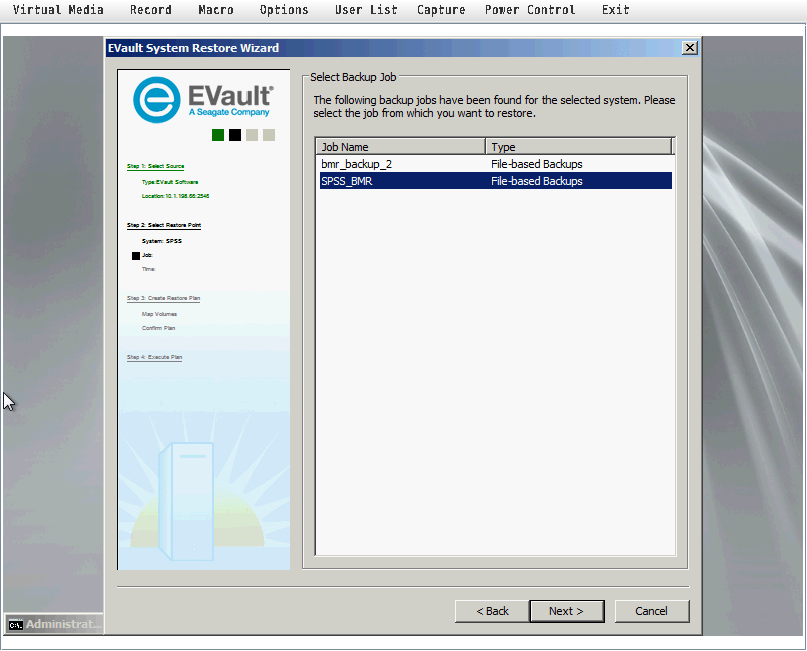Image resolution: width=807 pixels, height=651 pixels.
Task: Open the Macro menu
Action: 216,10
